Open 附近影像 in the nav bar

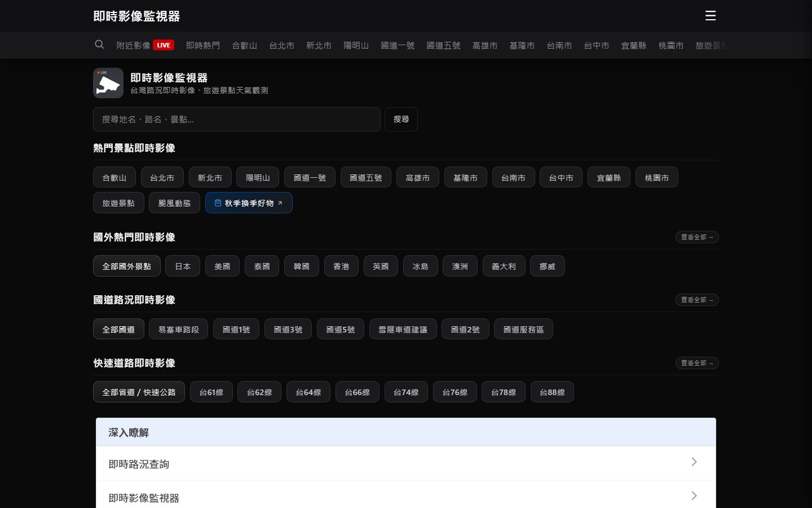coord(134,45)
